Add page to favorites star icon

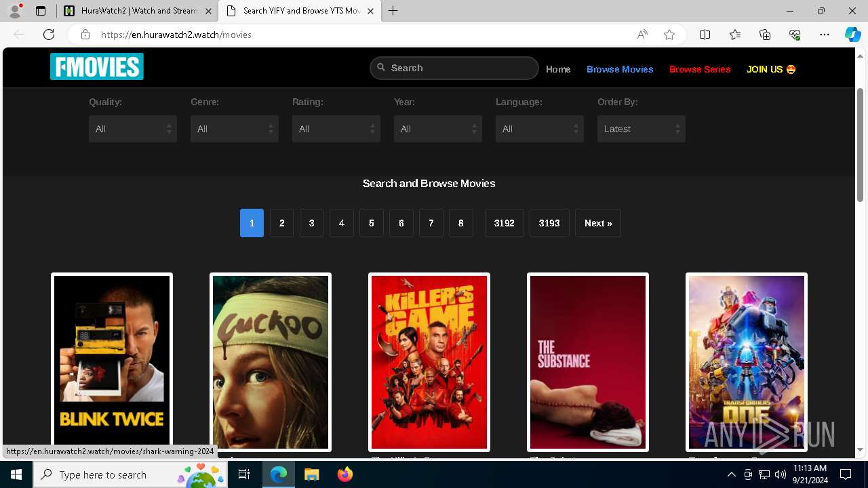pyautogui.click(x=669, y=35)
